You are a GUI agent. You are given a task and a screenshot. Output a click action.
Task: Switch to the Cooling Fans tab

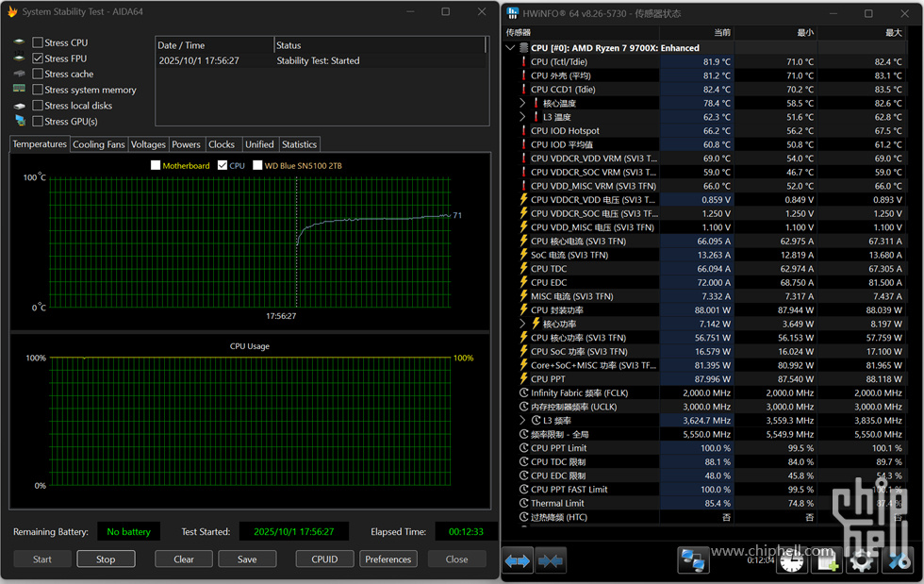tap(98, 144)
